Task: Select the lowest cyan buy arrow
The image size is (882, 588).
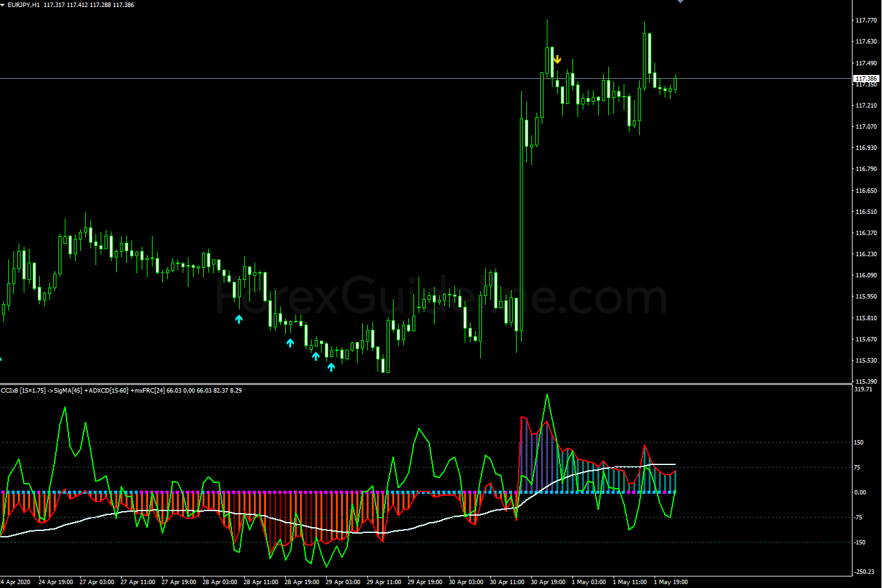Action: (331, 367)
